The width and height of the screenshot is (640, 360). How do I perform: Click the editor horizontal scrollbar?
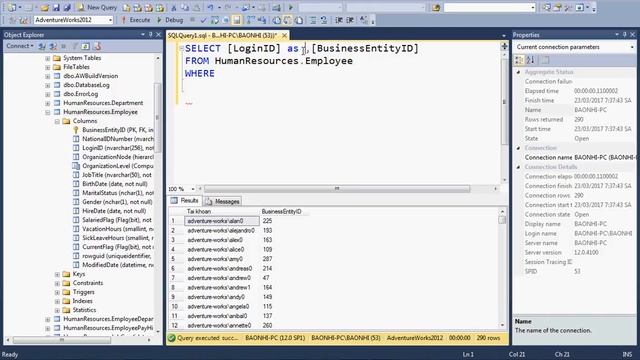[337, 189]
